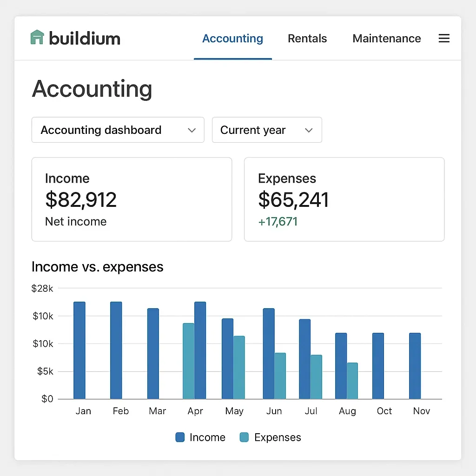Viewport: 476px width, 476px height.
Task: Click the May month label
Action: click(x=234, y=411)
